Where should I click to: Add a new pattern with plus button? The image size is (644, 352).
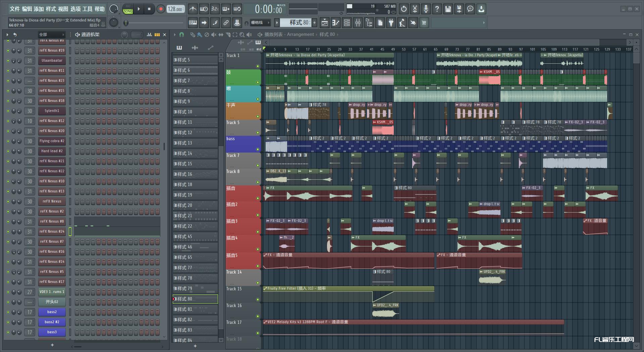[x=314, y=23]
